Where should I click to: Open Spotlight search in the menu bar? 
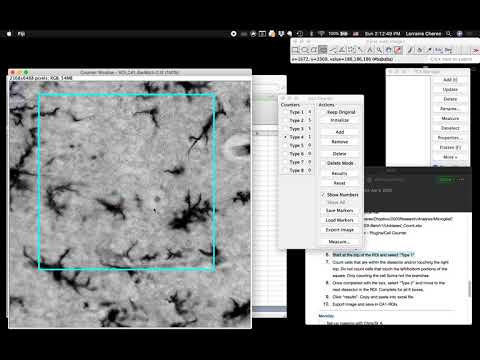(449, 34)
